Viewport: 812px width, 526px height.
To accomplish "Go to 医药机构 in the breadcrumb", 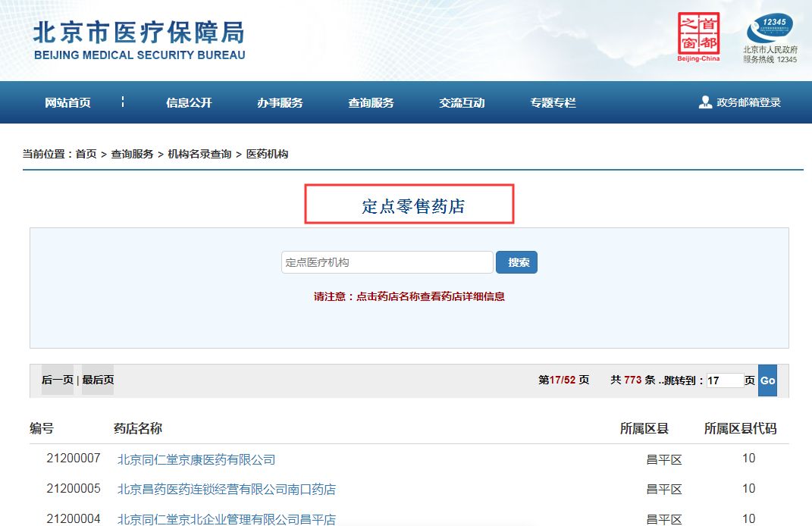I will (x=267, y=154).
